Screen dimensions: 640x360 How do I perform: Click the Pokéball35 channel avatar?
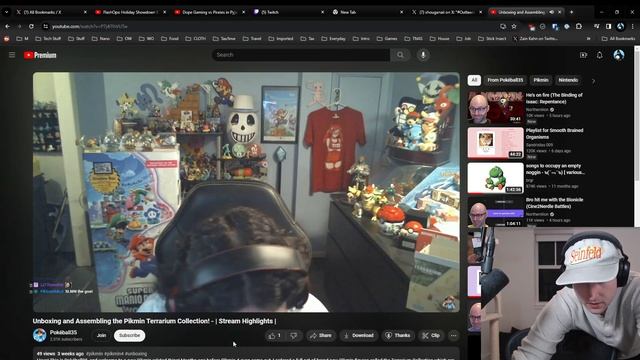[40, 335]
